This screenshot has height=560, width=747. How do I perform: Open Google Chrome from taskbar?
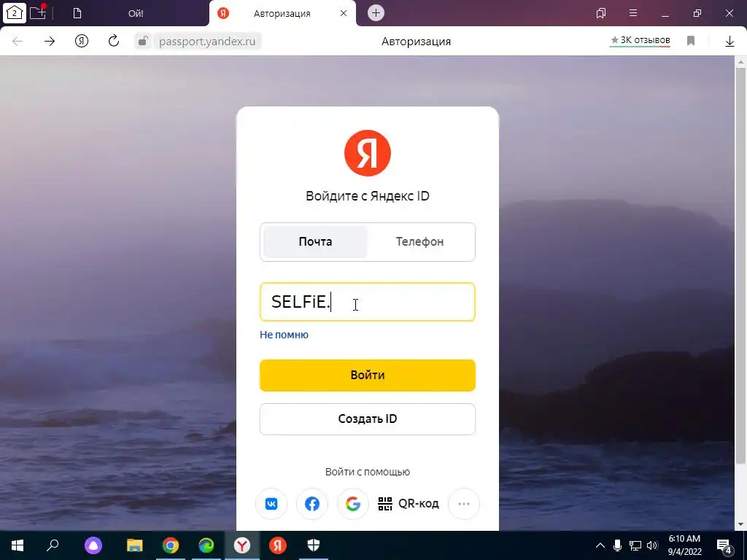coord(171,545)
